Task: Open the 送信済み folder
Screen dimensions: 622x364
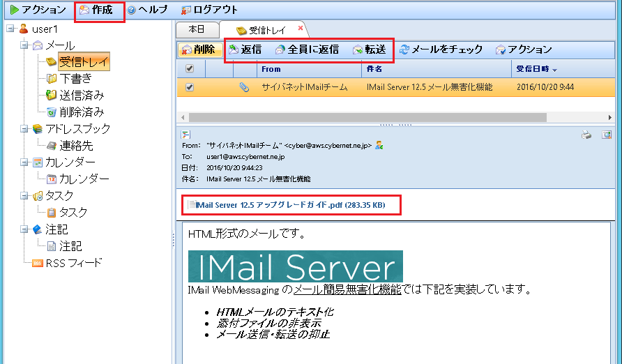Action: tap(82, 95)
